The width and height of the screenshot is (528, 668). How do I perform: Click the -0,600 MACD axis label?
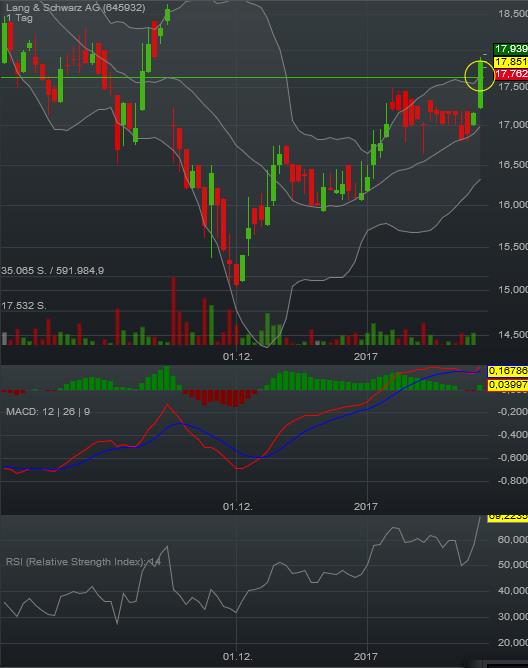(x=512, y=458)
